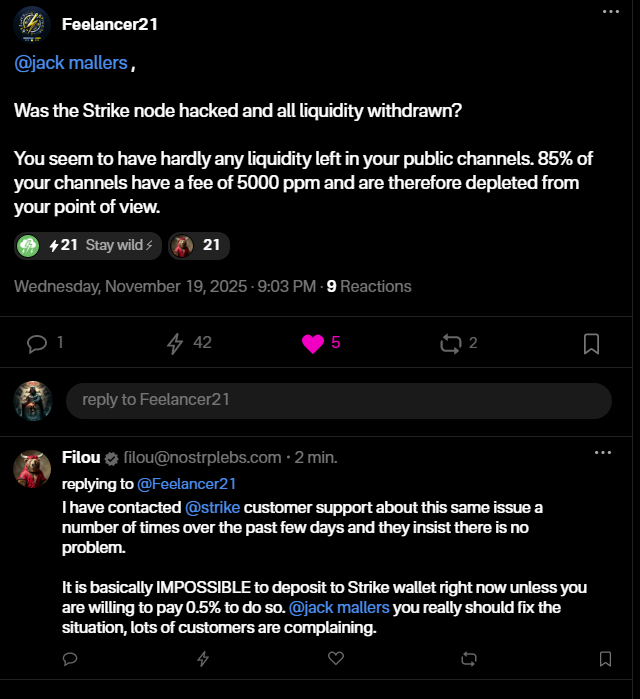Screen dimensions: 640x699
Task: Open the more options menu on Feelancer21's post
Action: click(x=611, y=12)
